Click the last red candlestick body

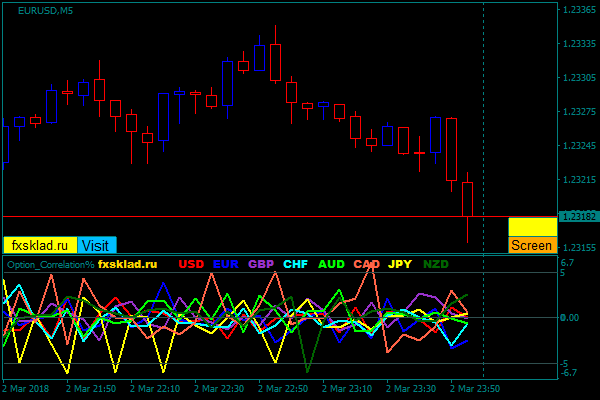pyautogui.click(x=468, y=199)
